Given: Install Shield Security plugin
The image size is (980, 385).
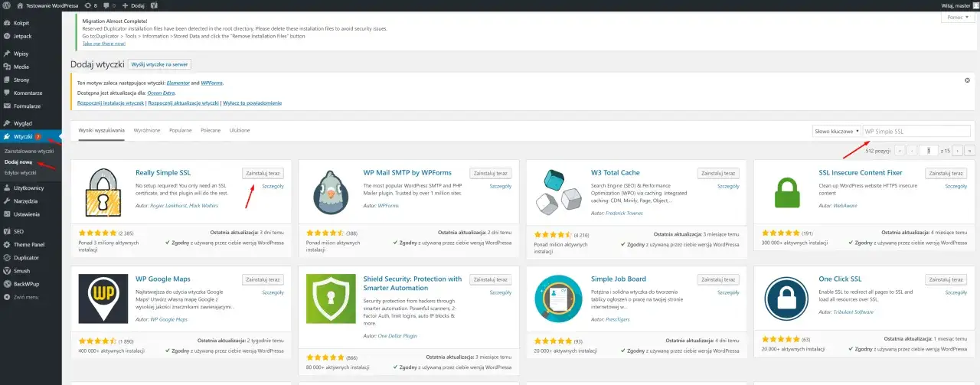Looking at the screenshot, I should click(491, 279).
